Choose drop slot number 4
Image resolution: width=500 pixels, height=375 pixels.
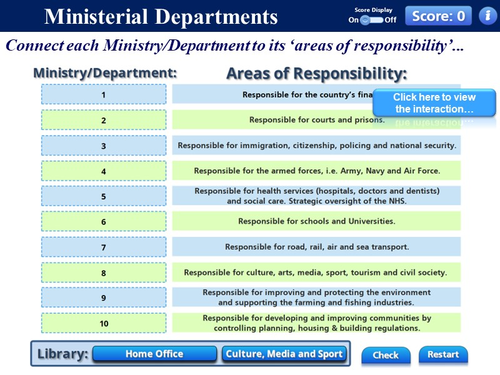[104, 171]
